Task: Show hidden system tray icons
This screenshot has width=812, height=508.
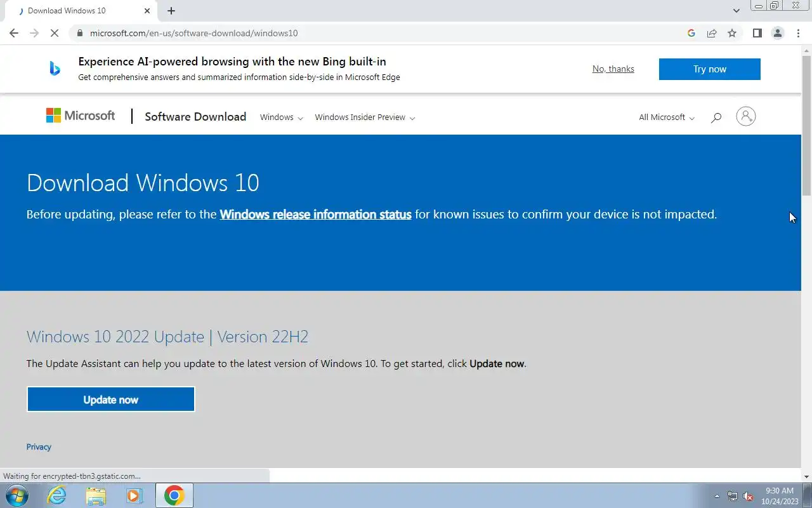Action: [717, 496]
